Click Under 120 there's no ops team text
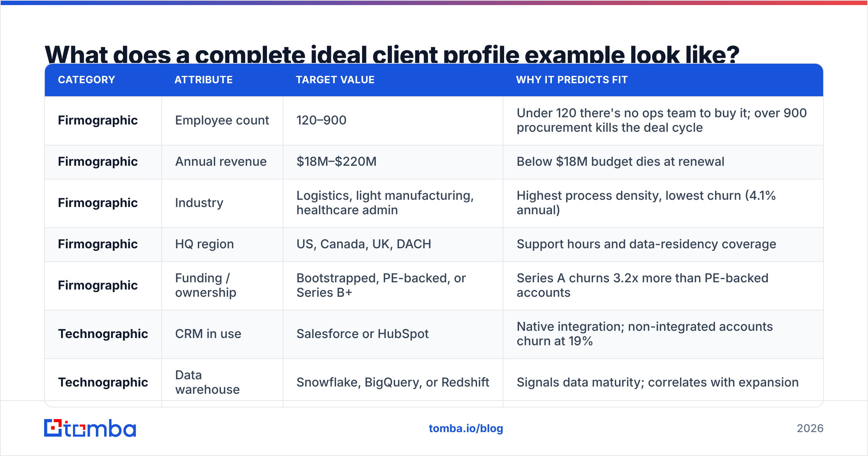 [x=661, y=120]
